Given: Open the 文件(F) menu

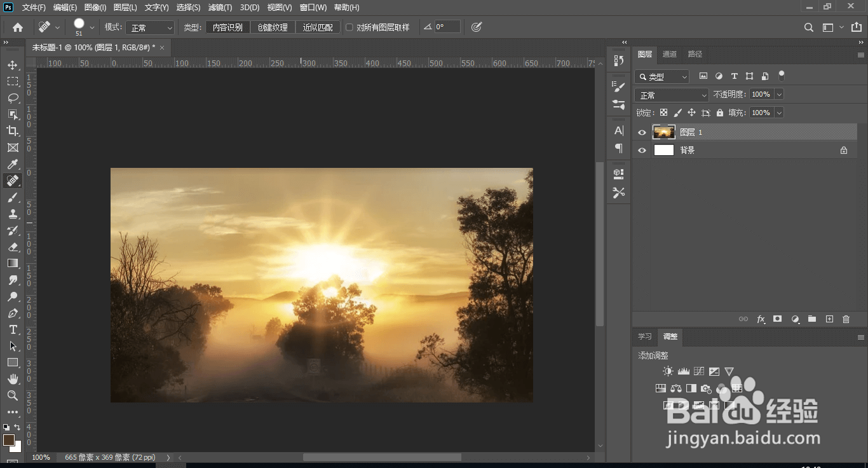Looking at the screenshot, I should (34, 8).
